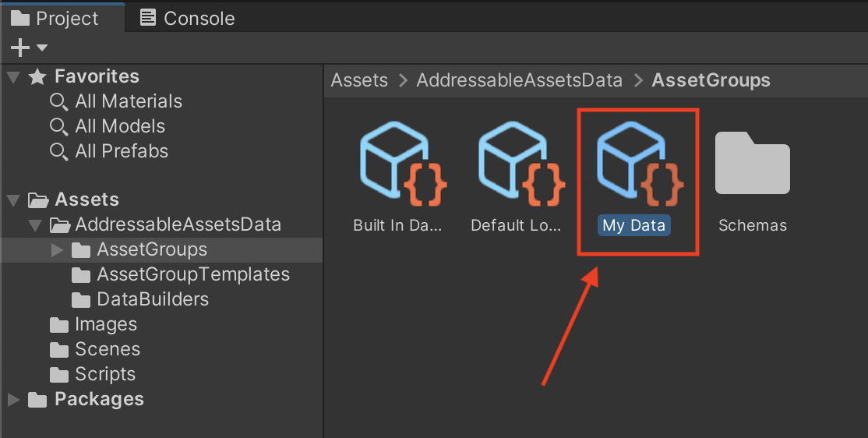The width and height of the screenshot is (868, 438).
Task: Select AssetGroupTemplates folder in tree
Action: (193, 274)
